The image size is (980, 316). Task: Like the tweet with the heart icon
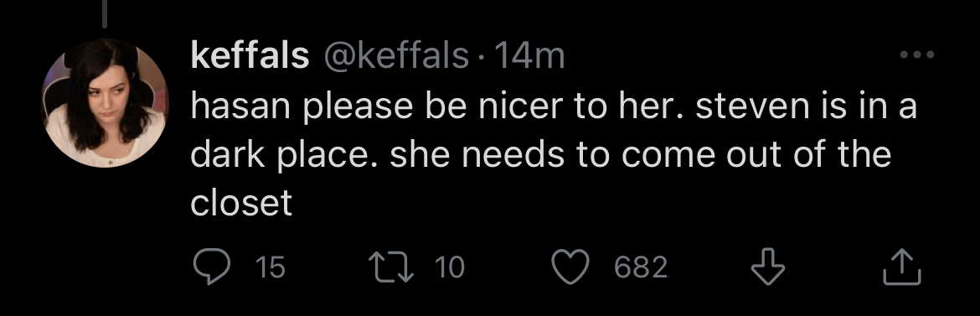tap(570, 267)
